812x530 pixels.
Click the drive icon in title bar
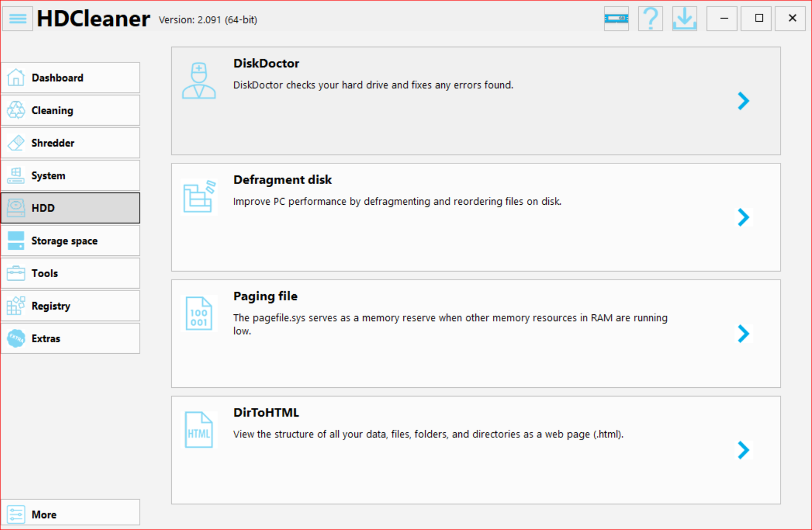616,19
